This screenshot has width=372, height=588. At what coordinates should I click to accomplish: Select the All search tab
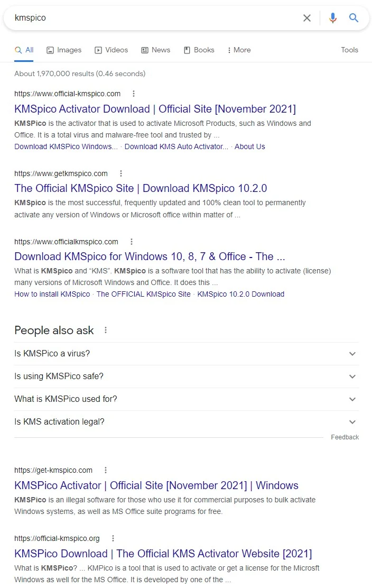point(24,50)
